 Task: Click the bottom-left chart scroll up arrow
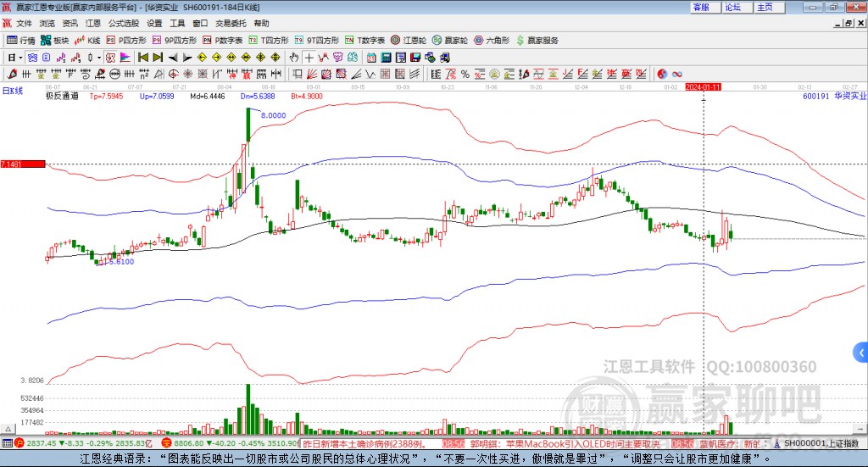8,429
